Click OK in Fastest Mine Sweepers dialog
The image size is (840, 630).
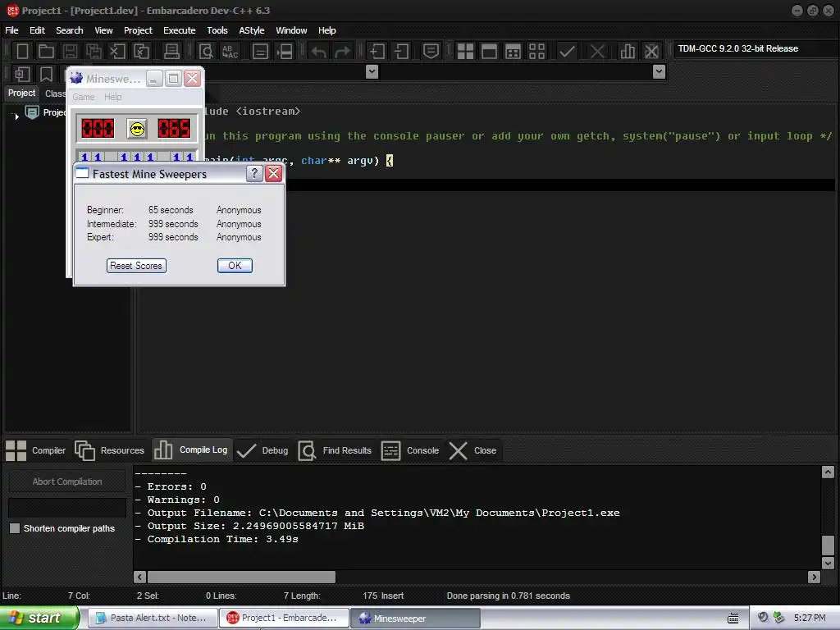235,266
